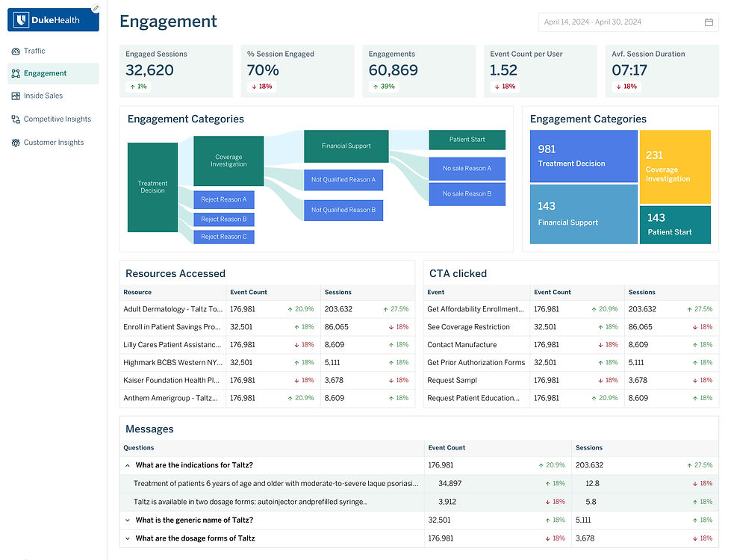Select 'Request Sampl' event

571,380
